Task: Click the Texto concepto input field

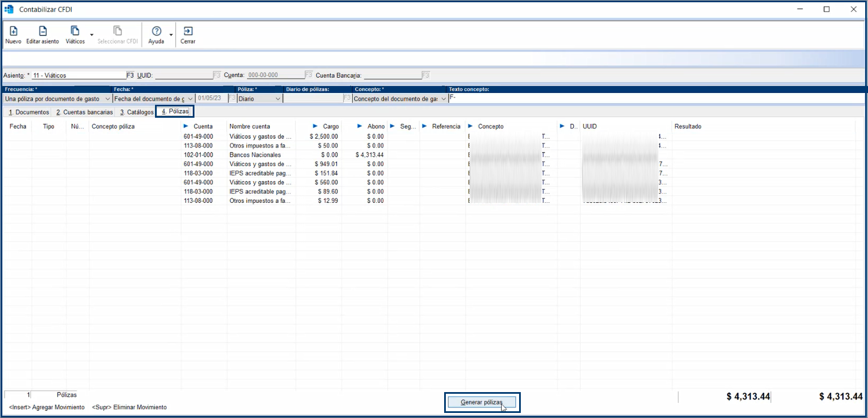Action: click(x=654, y=99)
